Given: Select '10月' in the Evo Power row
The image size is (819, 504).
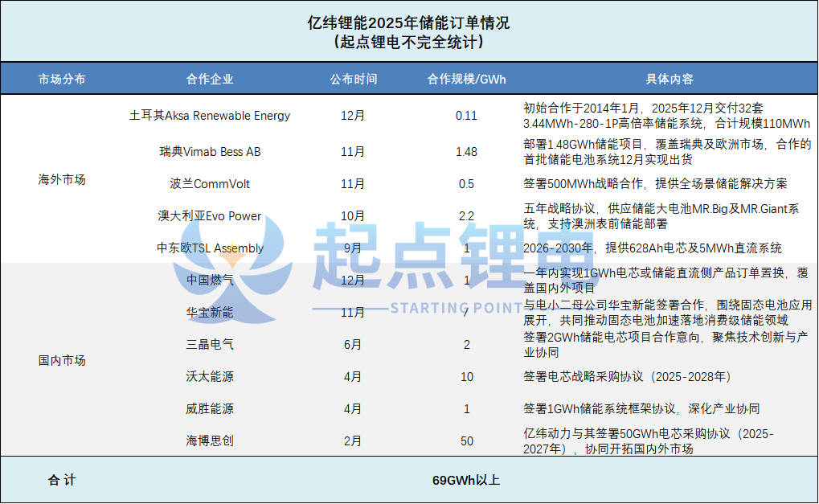Looking at the screenshot, I should coord(353,216).
